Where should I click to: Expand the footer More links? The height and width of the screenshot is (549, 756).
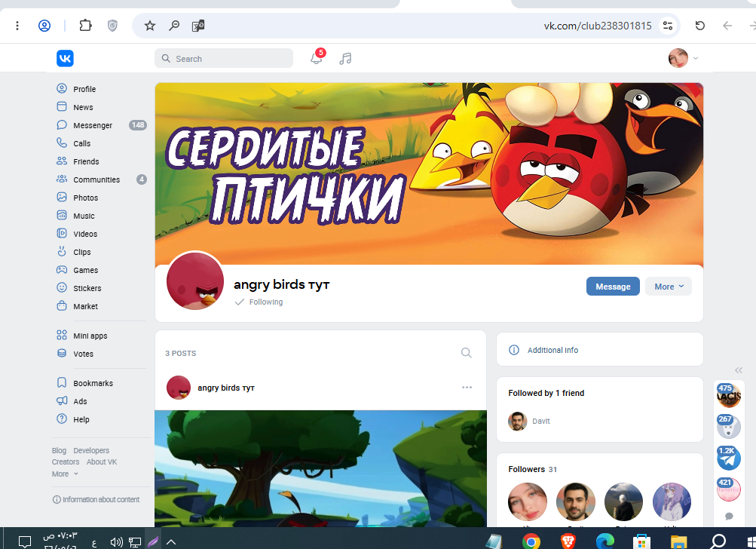coord(65,474)
